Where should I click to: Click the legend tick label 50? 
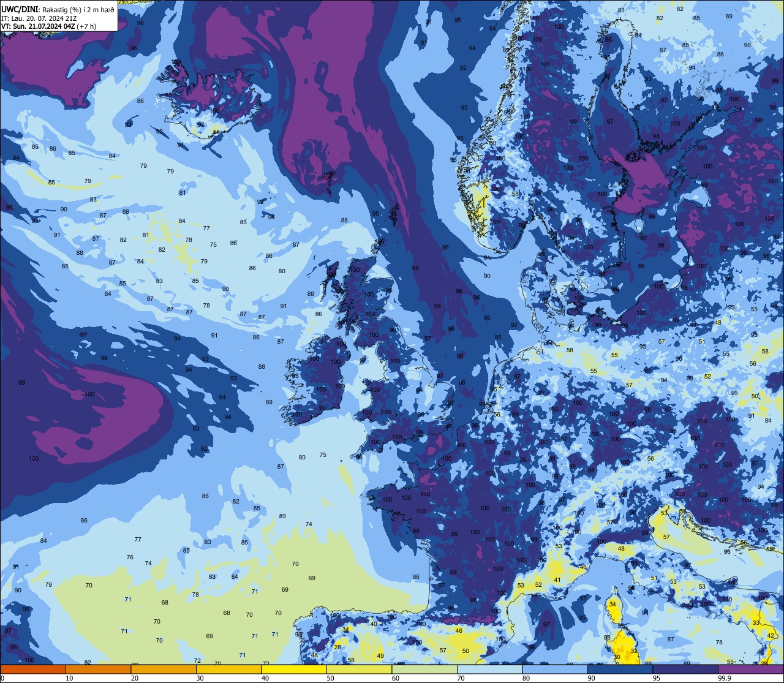pos(330,678)
